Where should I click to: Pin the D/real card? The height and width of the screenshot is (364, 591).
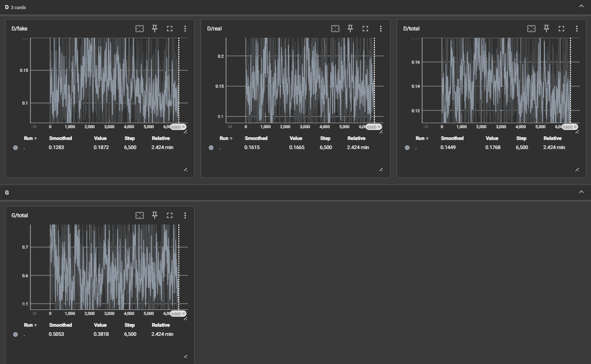350,29
